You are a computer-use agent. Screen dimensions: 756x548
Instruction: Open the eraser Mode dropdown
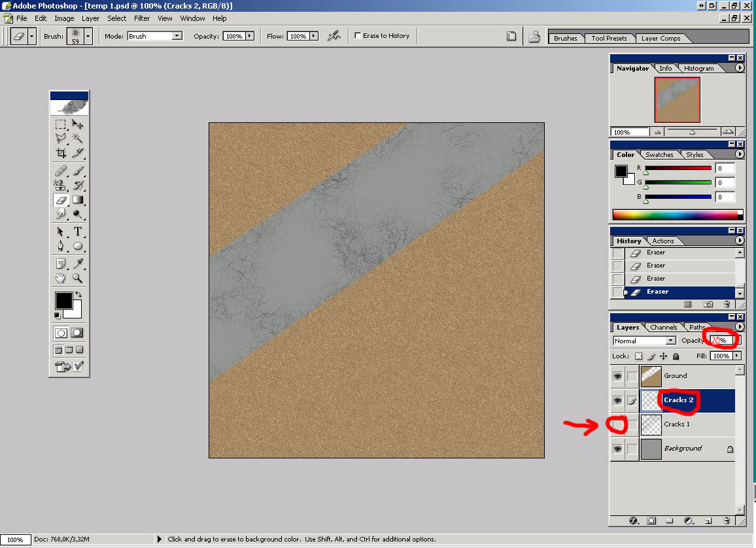pos(177,36)
